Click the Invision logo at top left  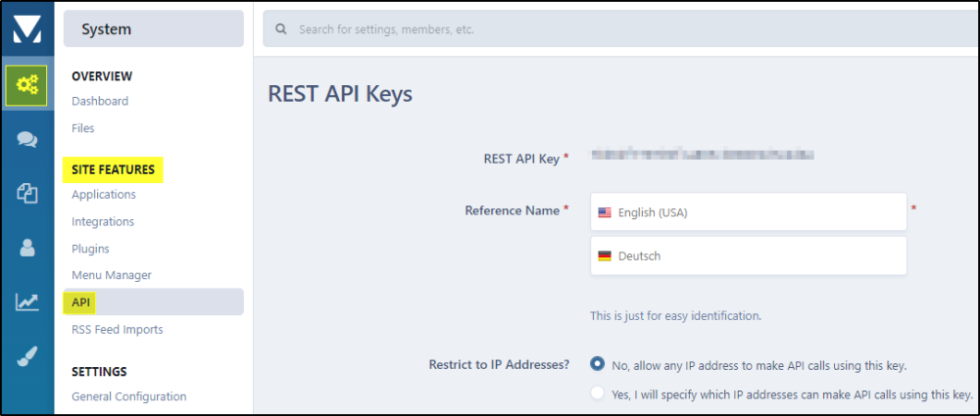pos(26,28)
